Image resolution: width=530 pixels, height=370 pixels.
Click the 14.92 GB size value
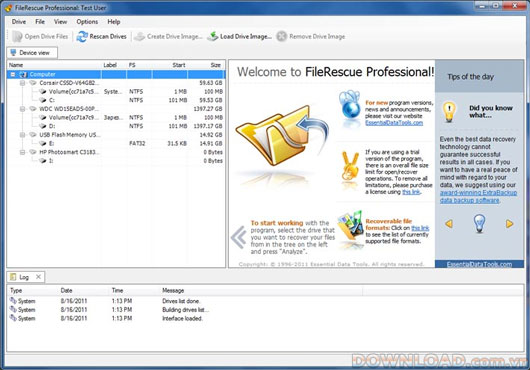pyautogui.click(x=211, y=135)
